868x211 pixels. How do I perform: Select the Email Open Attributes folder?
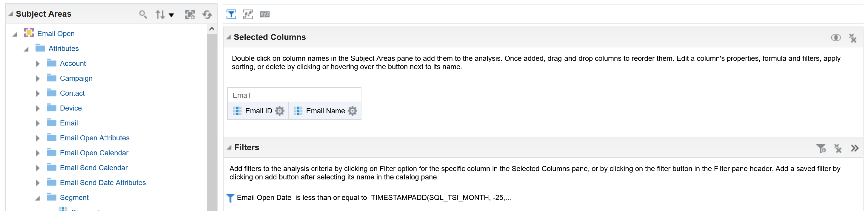(94, 138)
